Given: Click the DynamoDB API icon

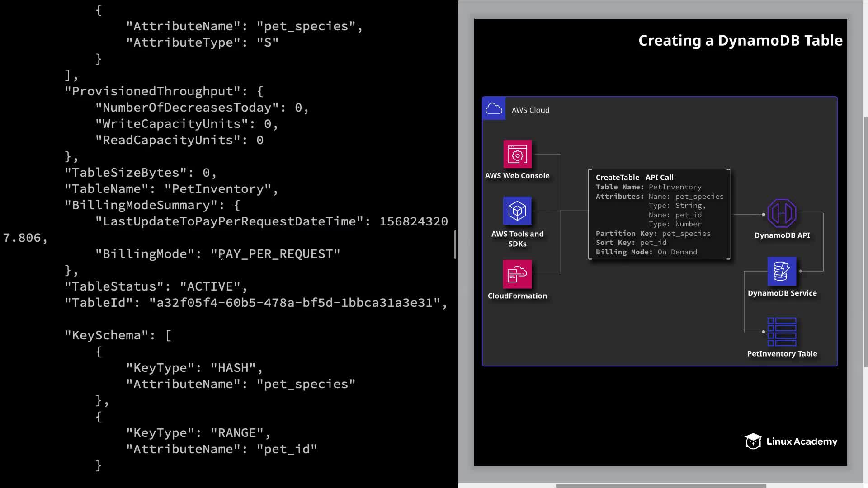Looking at the screenshot, I should pos(782,213).
